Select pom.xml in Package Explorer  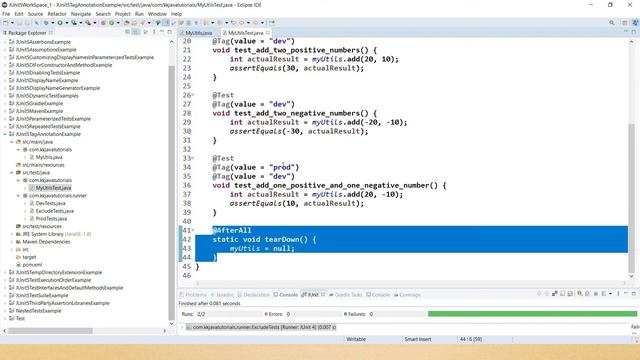tap(32, 265)
